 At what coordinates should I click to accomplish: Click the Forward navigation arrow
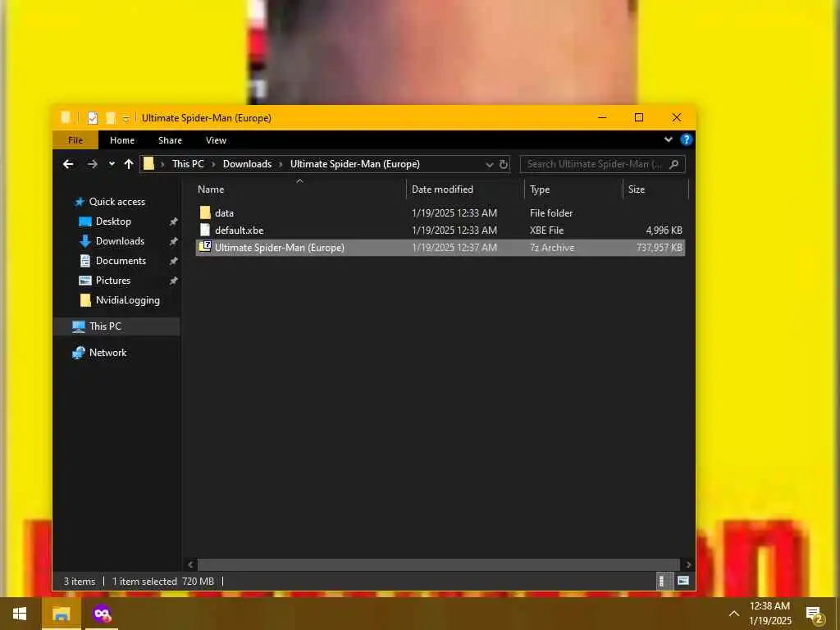[92, 164]
